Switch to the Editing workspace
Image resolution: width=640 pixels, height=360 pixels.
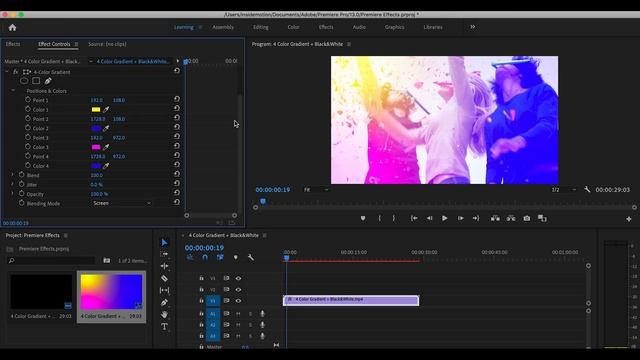click(x=260, y=27)
